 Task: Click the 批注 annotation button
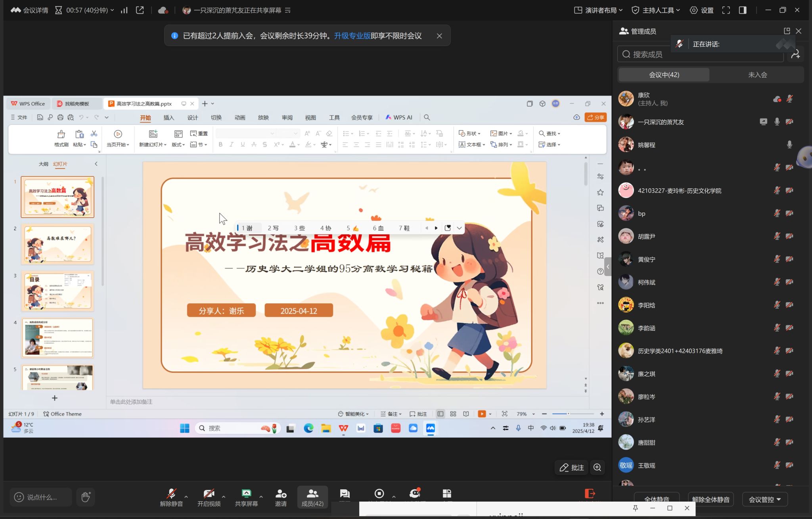(572, 467)
